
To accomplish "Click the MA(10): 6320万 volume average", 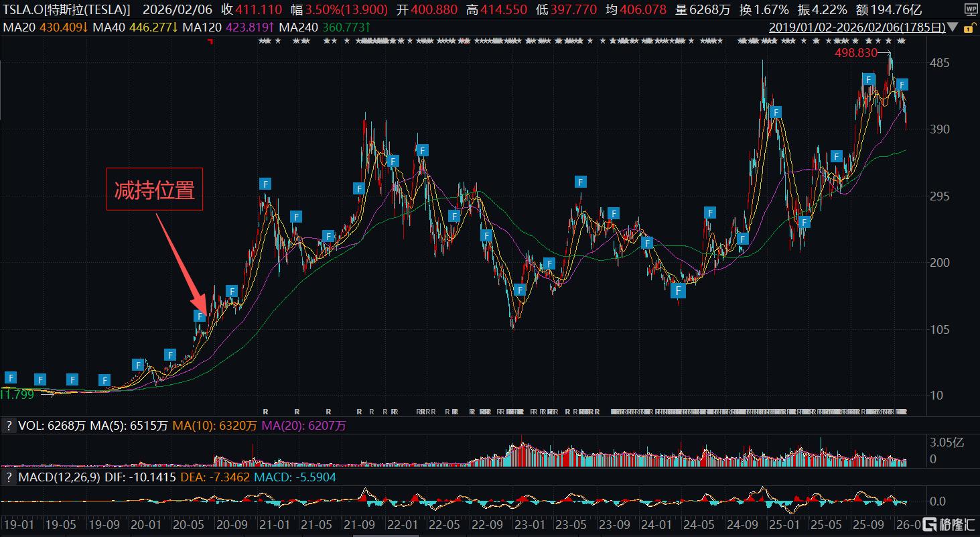I will (215, 425).
